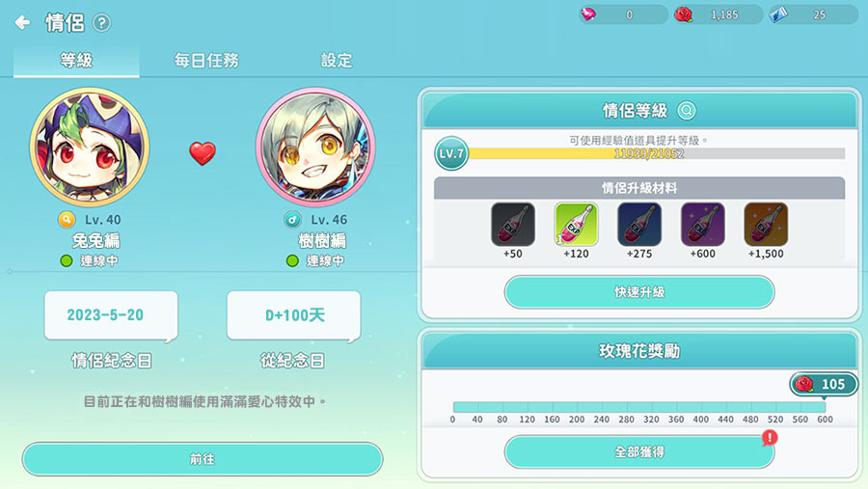Click the rose reward progress bar
This screenshot has width=868, height=489.
pos(639,407)
